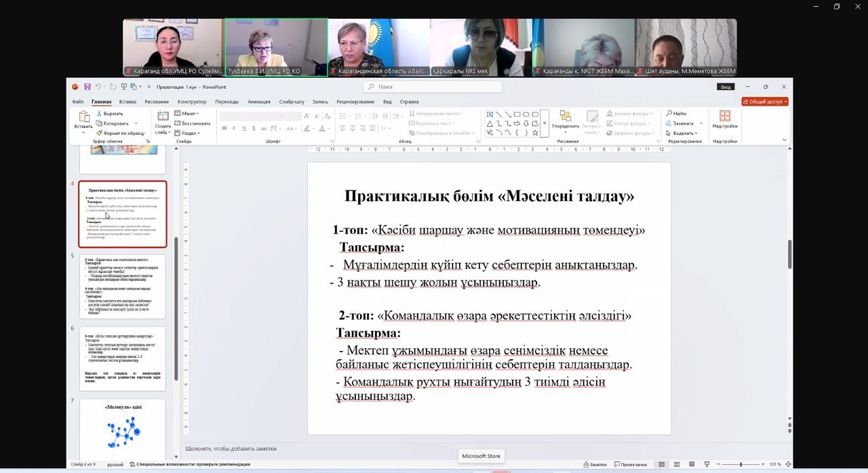868x473 pixels.
Task: Open the Section (Раздел) dropdown
Action: pos(190,133)
